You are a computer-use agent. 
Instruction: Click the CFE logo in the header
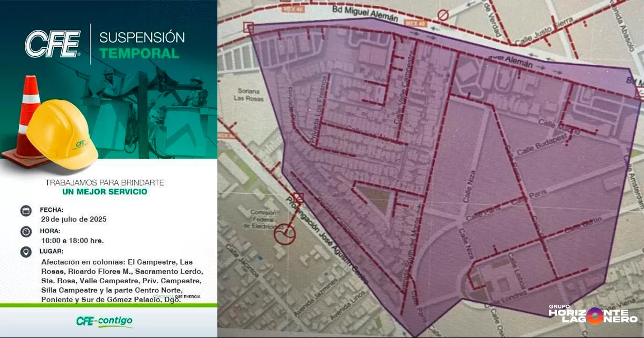tap(53, 44)
